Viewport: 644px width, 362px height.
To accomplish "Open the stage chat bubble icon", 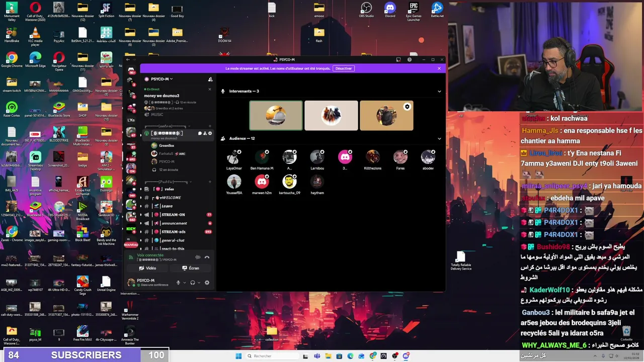I will click(200, 133).
